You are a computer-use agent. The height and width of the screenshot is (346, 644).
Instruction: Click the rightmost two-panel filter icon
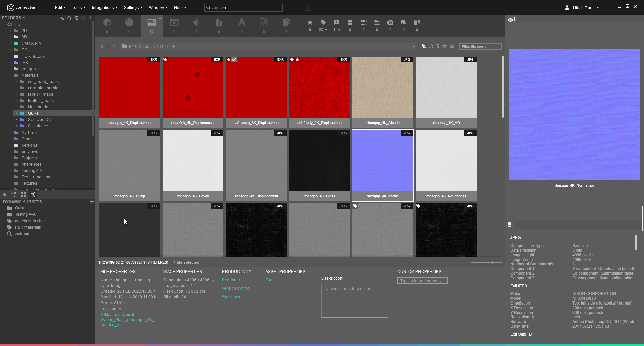pyautogui.click(x=417, y=22)
